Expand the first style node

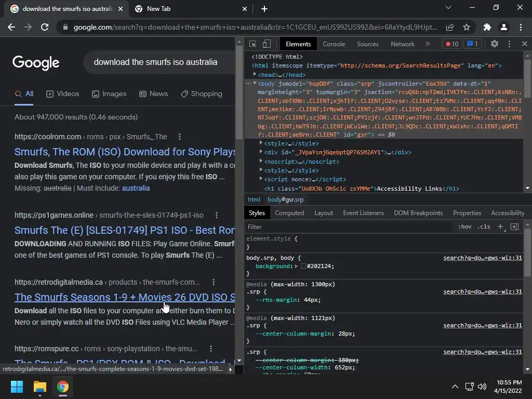tap(261, 143)
